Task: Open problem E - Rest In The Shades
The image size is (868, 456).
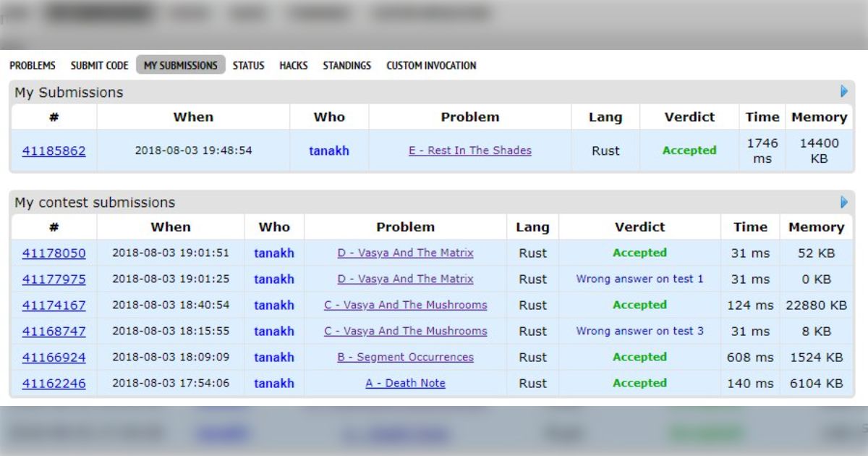Action: click(469, 151)
